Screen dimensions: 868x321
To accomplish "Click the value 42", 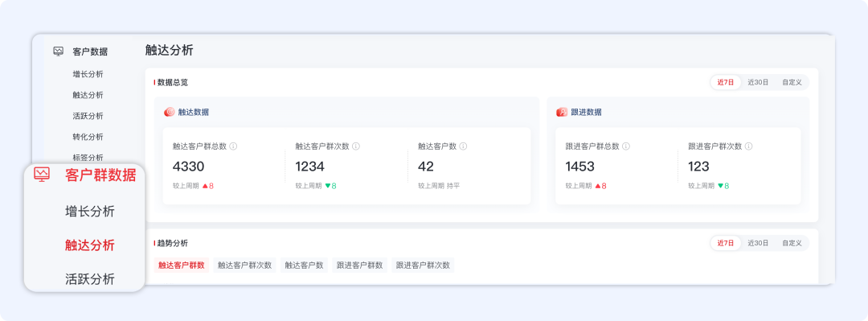I will (x=426, y=167).
